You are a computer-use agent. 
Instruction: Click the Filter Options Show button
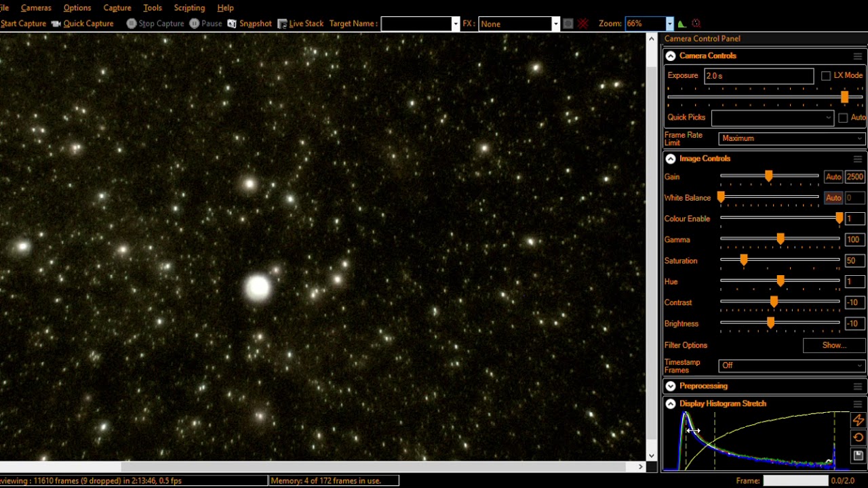[x=833, y=346]
